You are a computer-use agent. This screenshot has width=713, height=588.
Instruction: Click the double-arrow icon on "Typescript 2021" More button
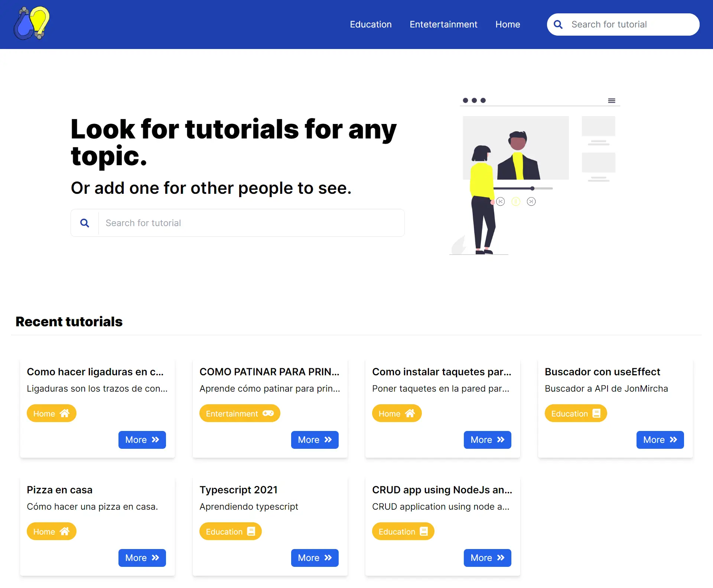tap(328, 558)
